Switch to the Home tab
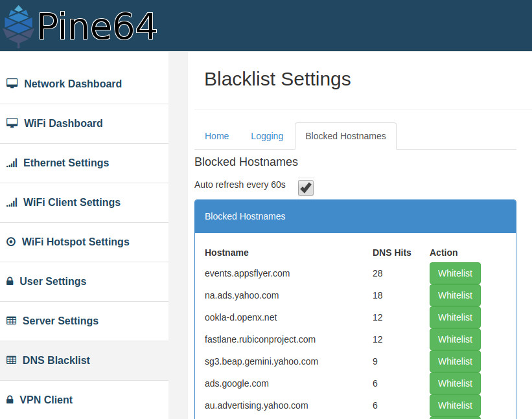532x419 pixels. pos(217,136)
